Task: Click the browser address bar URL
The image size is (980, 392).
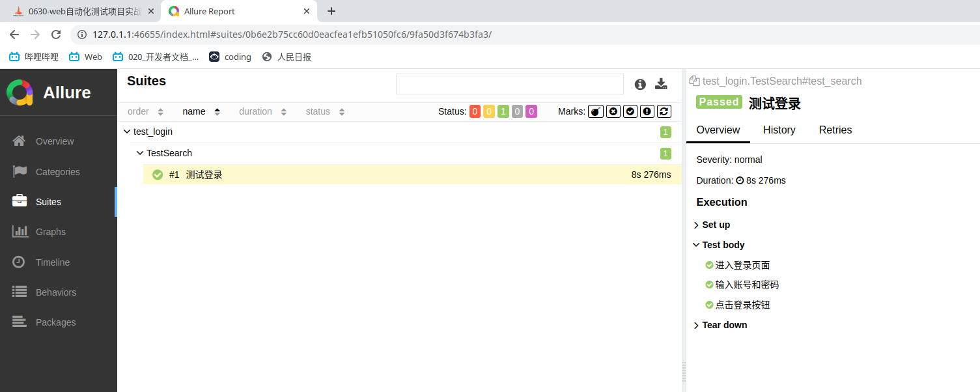Action: click(x=292, y=35)
